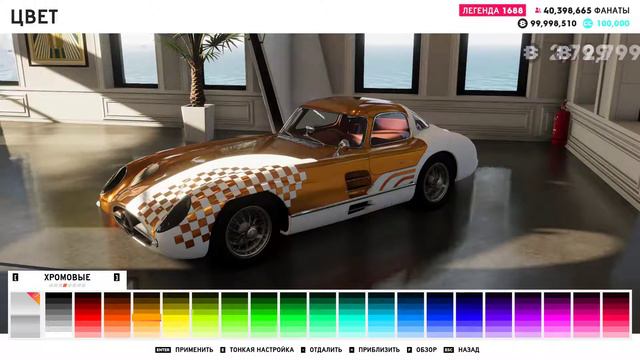Switch to next palette with ] key icon
The height and width of the screenshot is (360, 640).
click(117, 278)
